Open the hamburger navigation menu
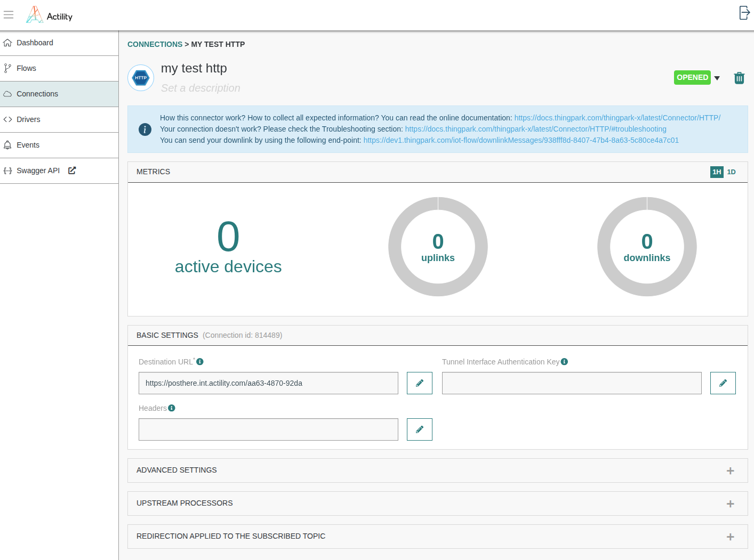Screen dimensions: 754x560 click(9, 15)
